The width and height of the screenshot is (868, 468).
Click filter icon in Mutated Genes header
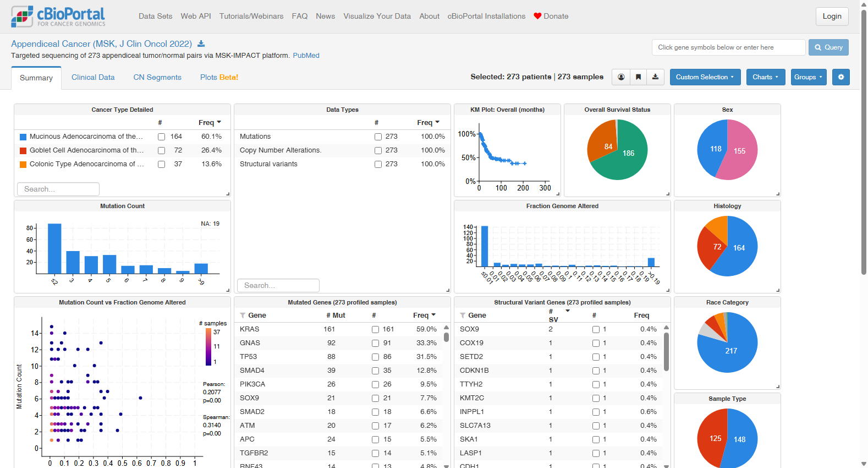(x=243, y=315)
